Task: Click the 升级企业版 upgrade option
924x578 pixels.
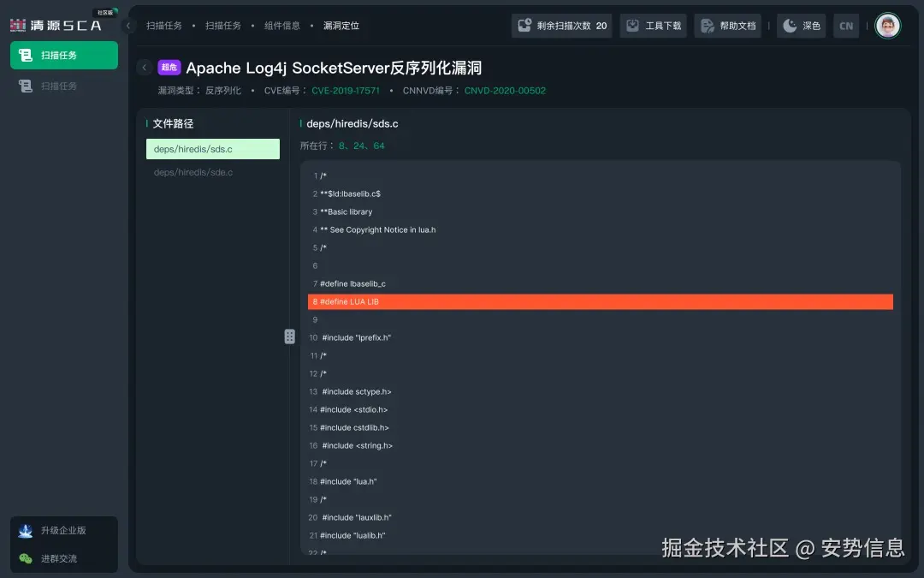Action: [x=63, y=531]
